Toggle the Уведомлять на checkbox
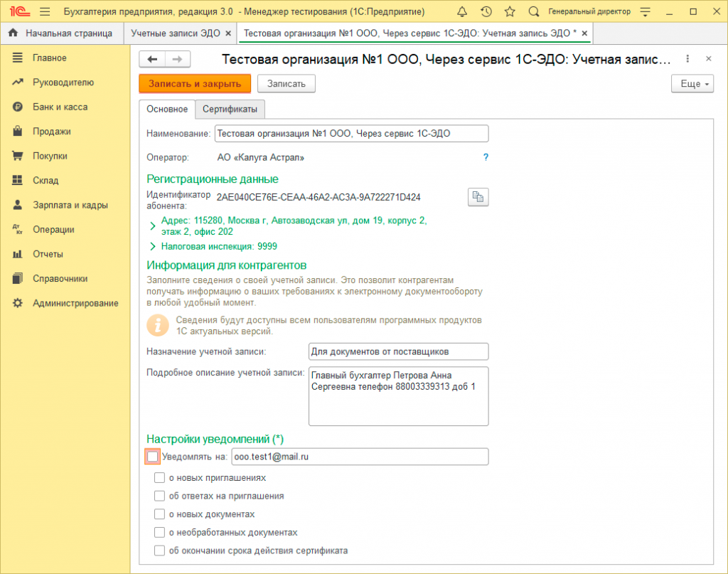Image resolution: width=728 pixels, height=574 pixels. coord(152,457)
